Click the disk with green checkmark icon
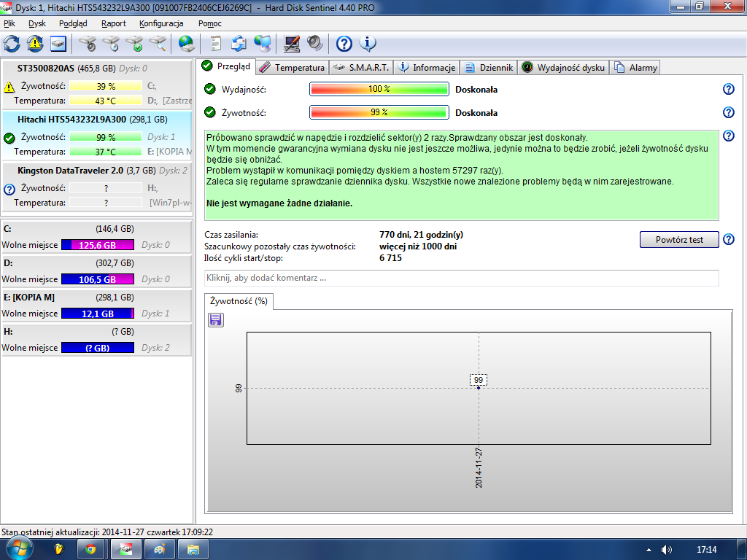Screen dimensions: 747x560 (x=135, y=44)
